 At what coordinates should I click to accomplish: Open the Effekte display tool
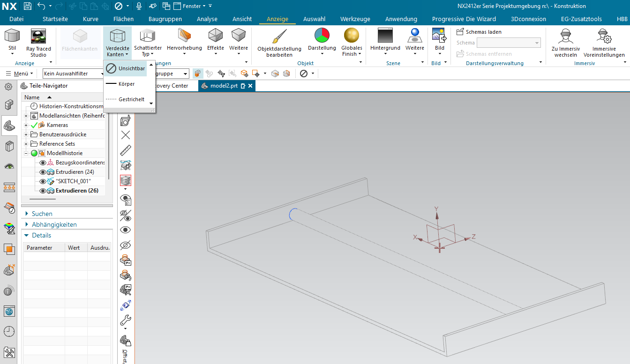216,36
